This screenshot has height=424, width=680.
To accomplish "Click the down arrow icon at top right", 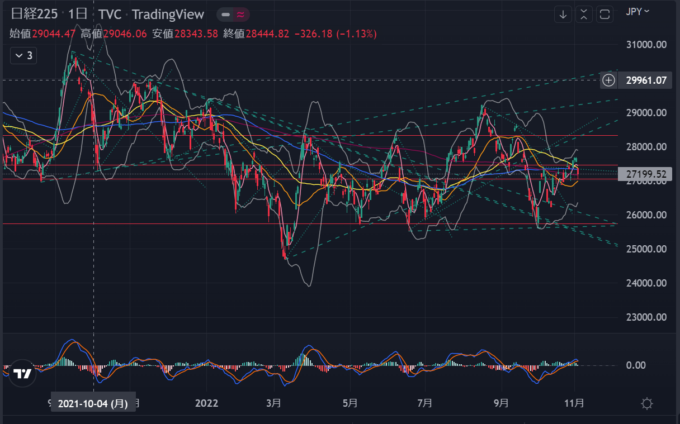I will [x=563, y=14].
